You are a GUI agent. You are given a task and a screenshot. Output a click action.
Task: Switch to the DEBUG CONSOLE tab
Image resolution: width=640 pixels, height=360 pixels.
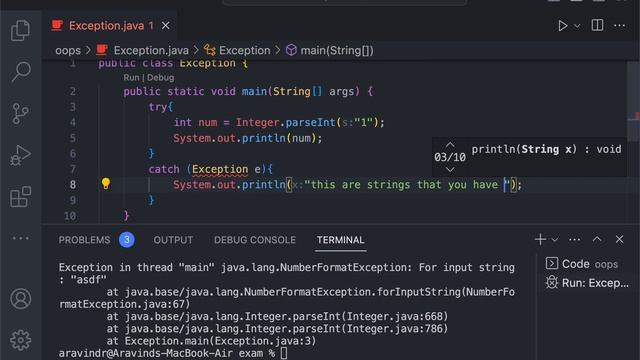tap(255, 240)
